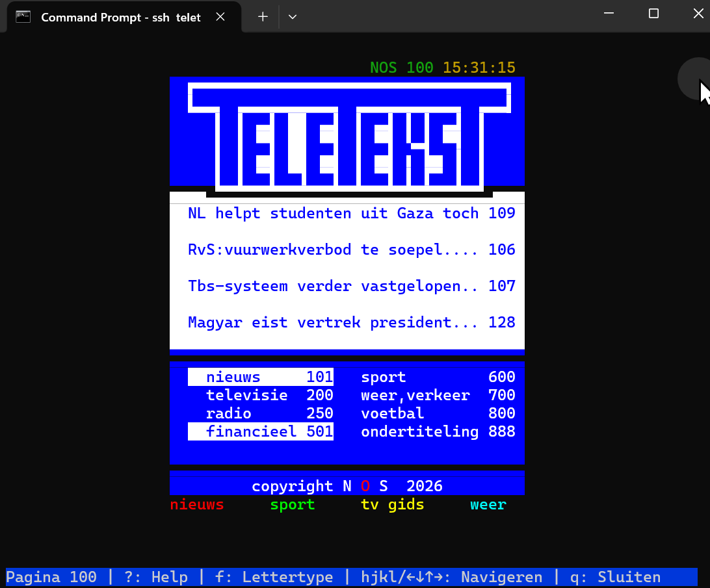This screenshot has height=588, width=710.
Task: Open the ondertiteling 888 index entry
Action: point(438,431)
